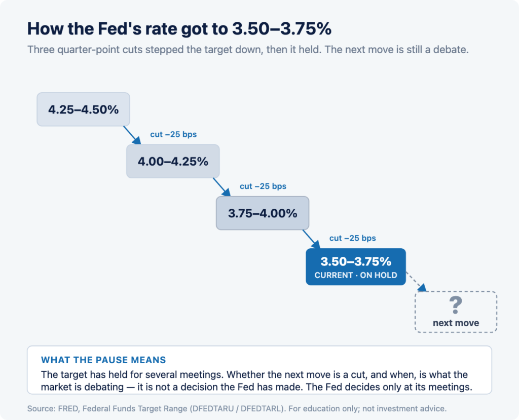Click the arrow pointing to the current rate
Image resolution: width=519 pixels, height=420 pixels.
click(x=312, y=239)
